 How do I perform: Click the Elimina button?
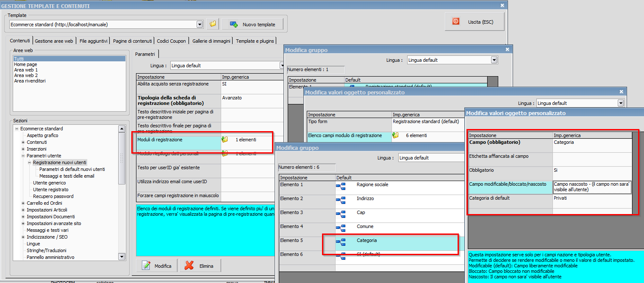tap(200, 266)
